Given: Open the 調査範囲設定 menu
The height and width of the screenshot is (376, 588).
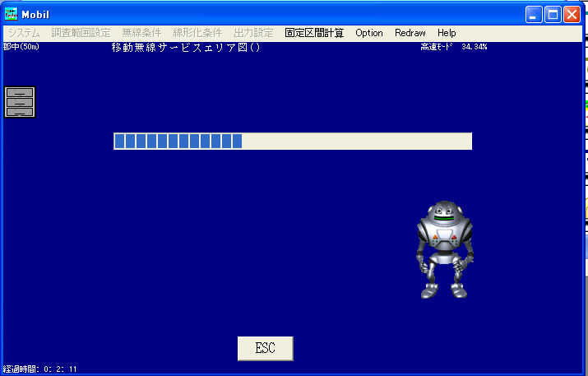Looking at the screenshot, I should [81, 33].
